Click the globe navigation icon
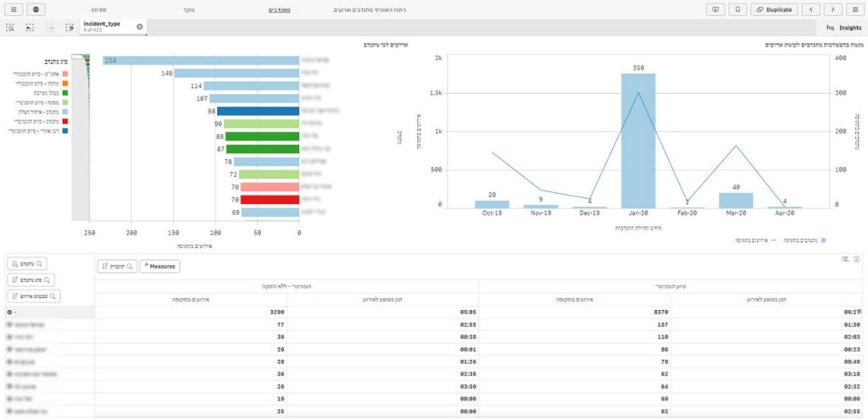The image size is (868, 420). tap(36, 9)
